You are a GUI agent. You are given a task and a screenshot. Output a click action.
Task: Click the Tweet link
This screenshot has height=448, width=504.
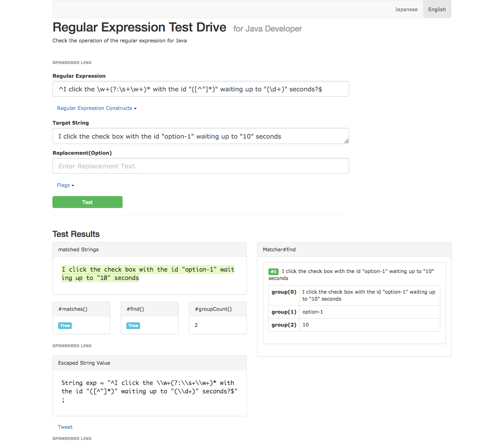coord(65,427)
